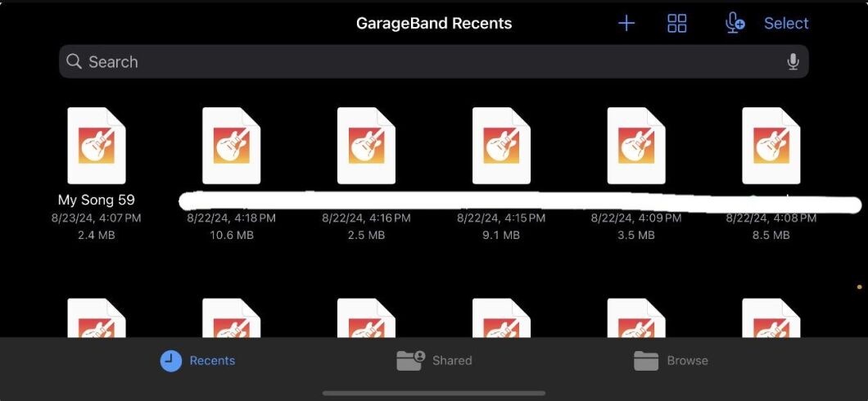Screen dimensions: 868x401
Task: Open the 9.1 MB song file
Action: coord(501,146)
